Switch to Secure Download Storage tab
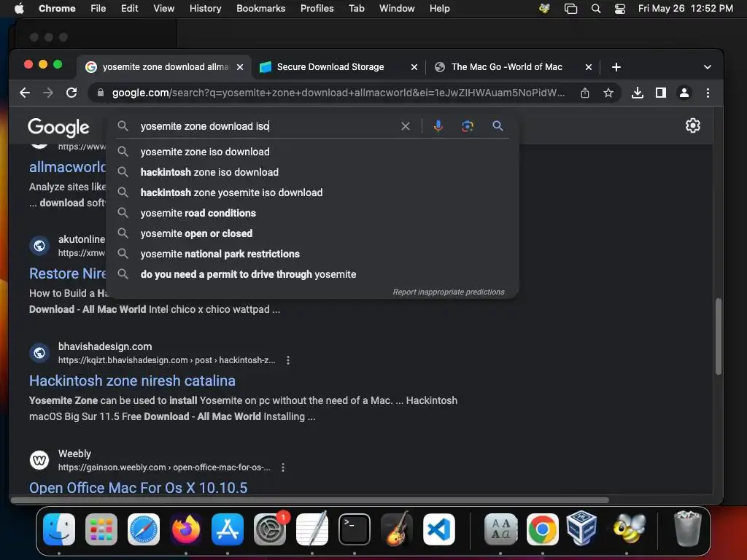Image resolution: width=747 pixels, height=560 pixels. (337, 67)
